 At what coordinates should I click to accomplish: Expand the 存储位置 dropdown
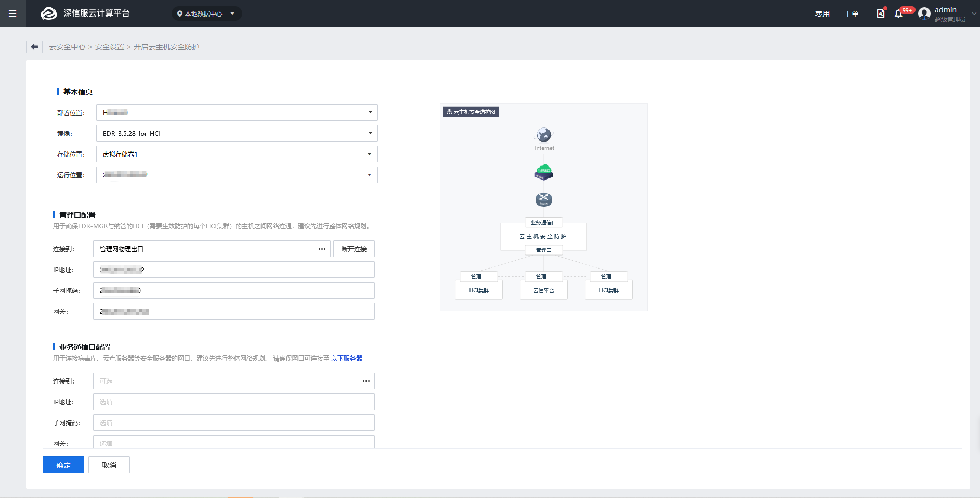tap(370, 154)
